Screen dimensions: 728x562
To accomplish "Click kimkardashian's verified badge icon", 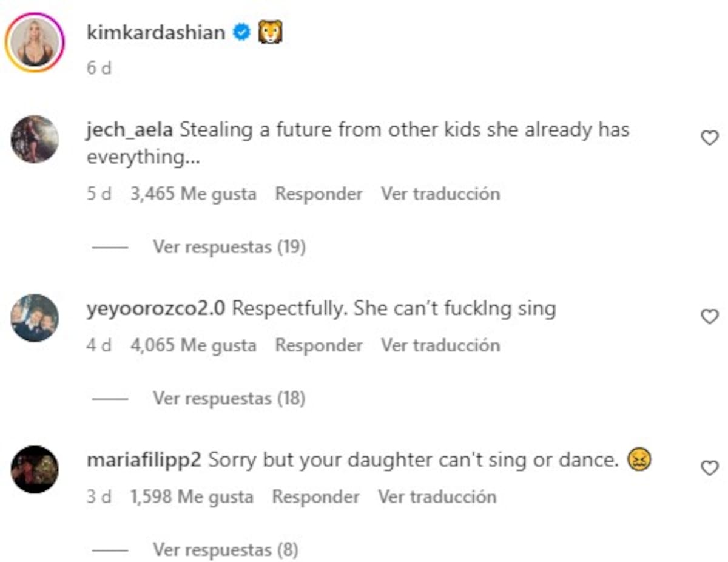I will pyautogui.click(x=242, y=32).
